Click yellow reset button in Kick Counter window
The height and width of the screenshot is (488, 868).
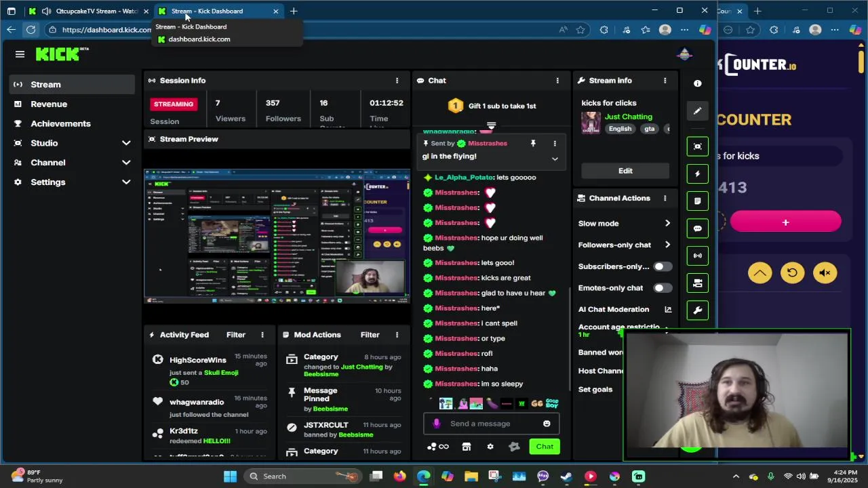792,272
